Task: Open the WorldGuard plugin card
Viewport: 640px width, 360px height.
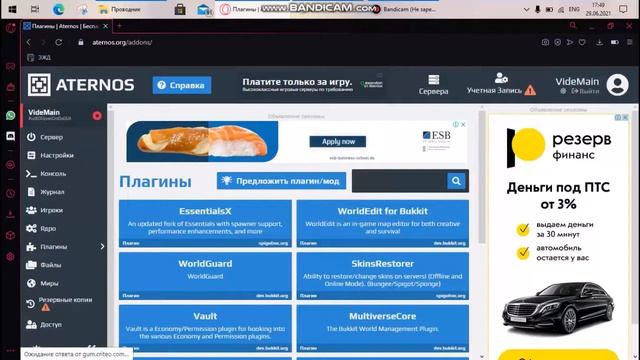Action: pyautogui.click(x=205, y=276)
